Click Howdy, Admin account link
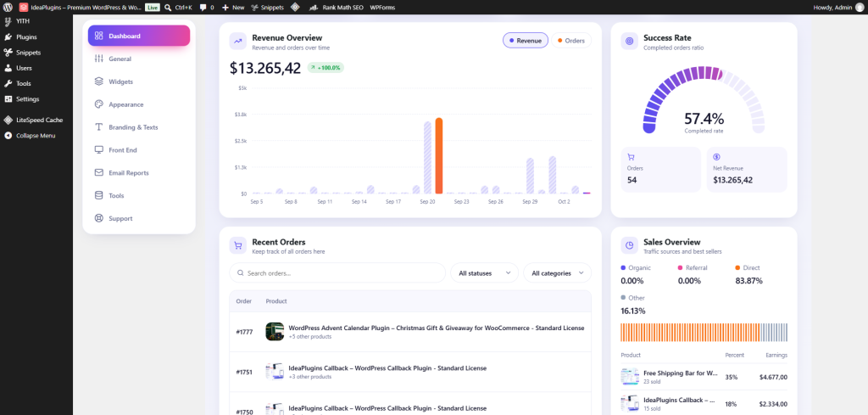 (x=840, y=8)
